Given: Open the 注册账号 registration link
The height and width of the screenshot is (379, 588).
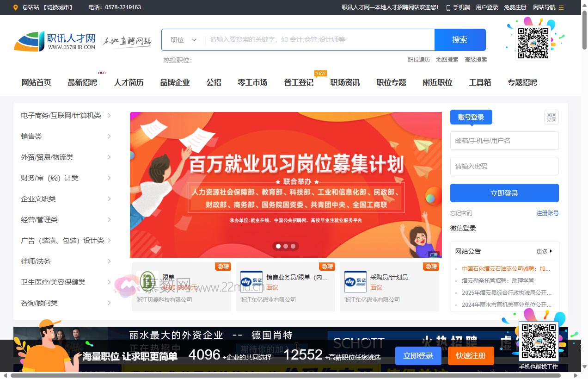Looking at the screenshot, I should (x=547, y=213).
